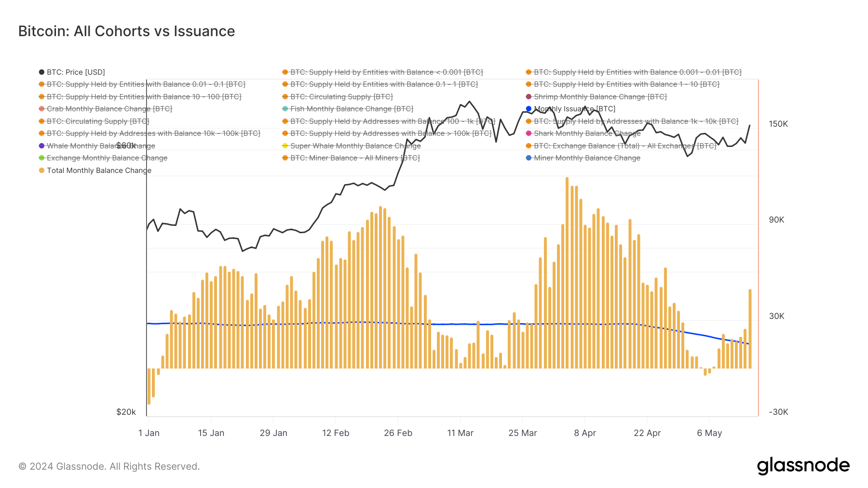Click the Monthly Issuance [BTC] blue legend dot
This screenshot has height=488, width=868.
pos(529,109)
